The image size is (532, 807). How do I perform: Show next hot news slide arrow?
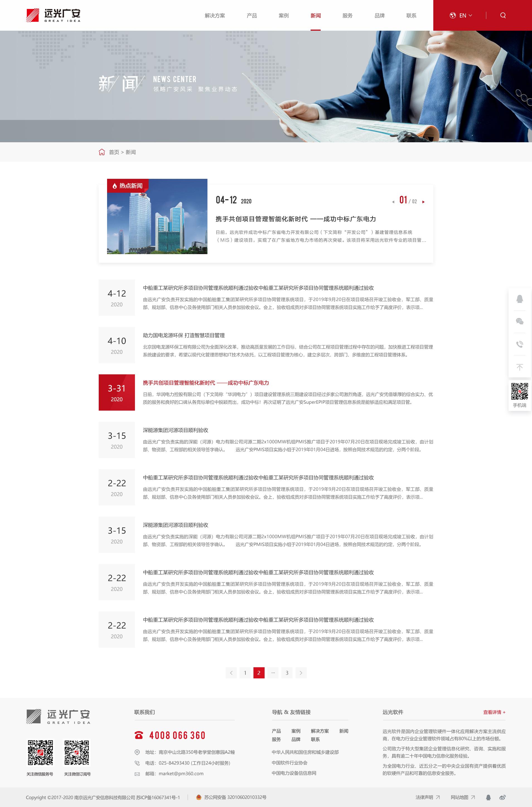[x=424, y=202]
